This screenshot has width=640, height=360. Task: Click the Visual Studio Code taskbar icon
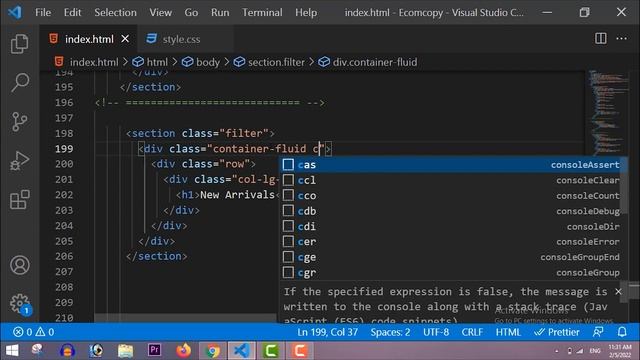pyautogui.click(x=241, y=350)
